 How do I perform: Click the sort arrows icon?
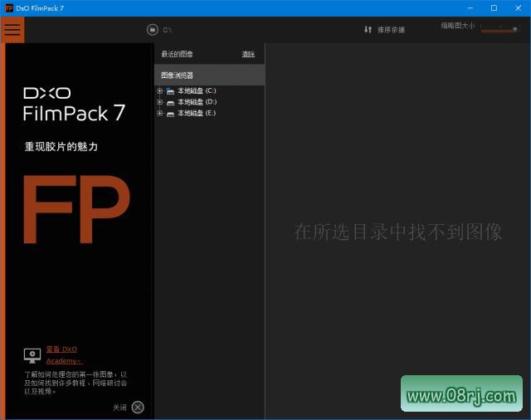pyautogui.click(x=368, y=30)
